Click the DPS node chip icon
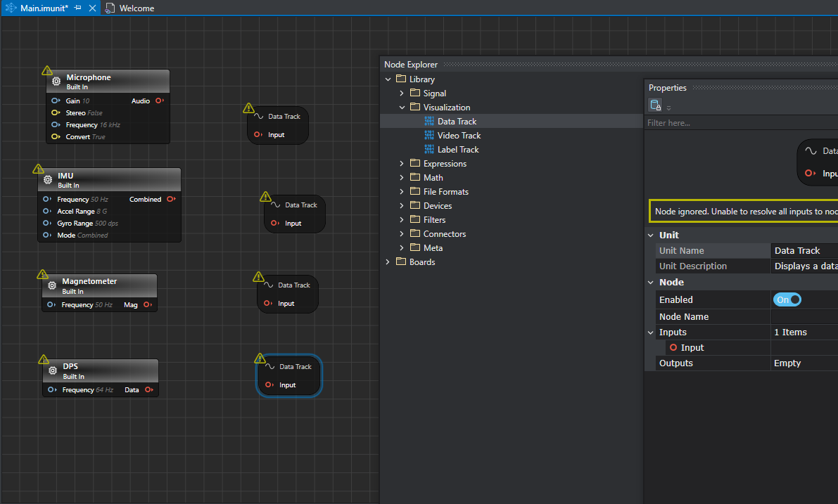This screenshot has width=838, height=504. [x=52, y=370]
